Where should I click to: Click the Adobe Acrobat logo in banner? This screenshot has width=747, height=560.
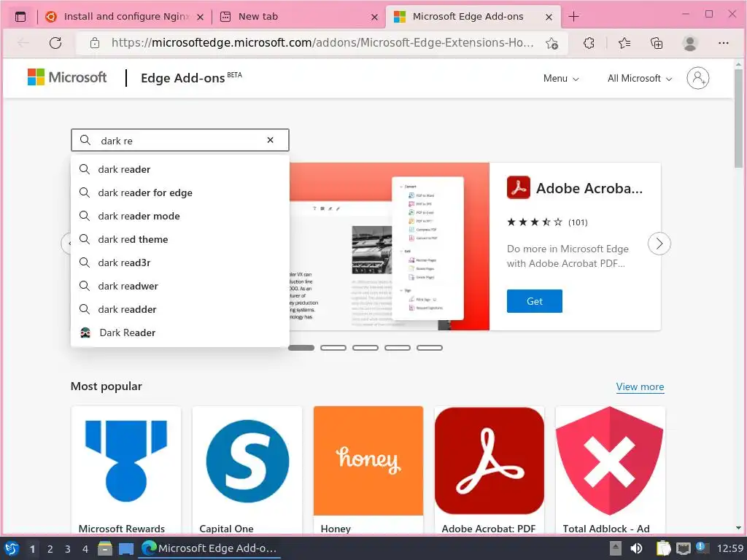point(519,187)
